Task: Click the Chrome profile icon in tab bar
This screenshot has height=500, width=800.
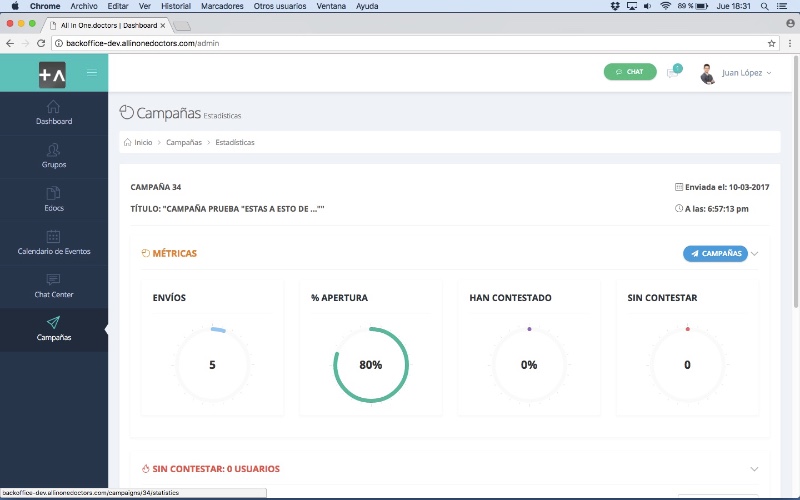Action: coord(790,23)
